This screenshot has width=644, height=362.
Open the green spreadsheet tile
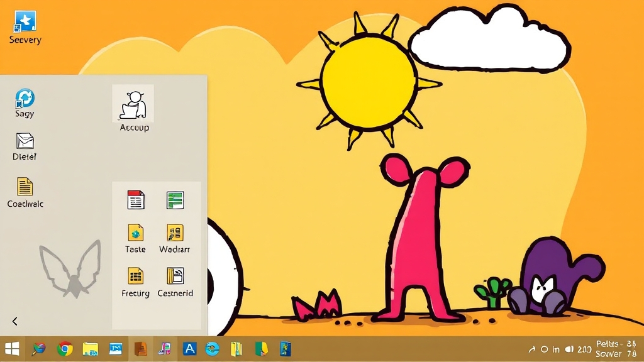coord(175,200)
